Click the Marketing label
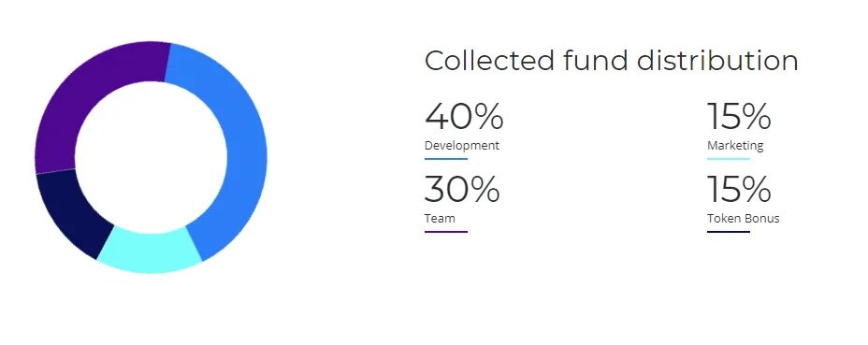Viewport: 868px width, 345px height. pyautogui.click(x=735, y=146)
